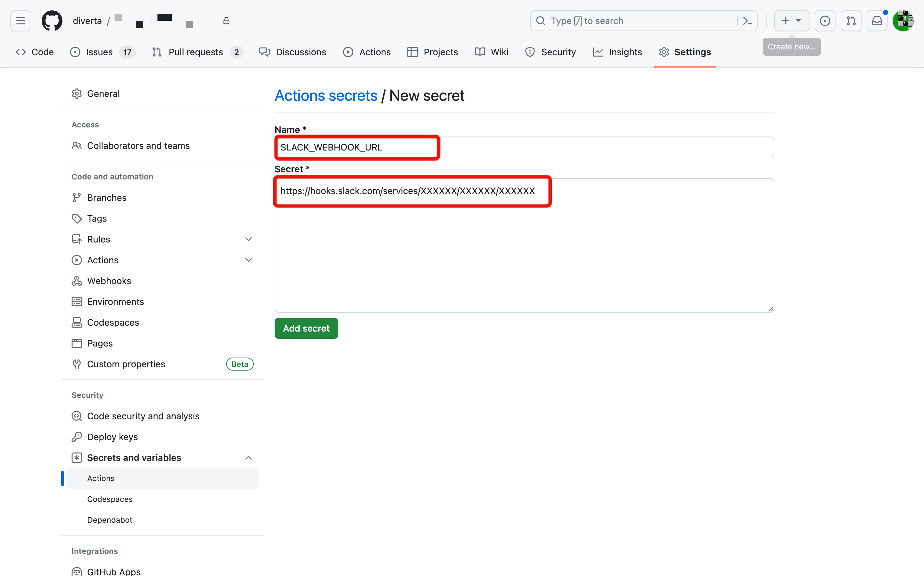Open the hamburger navigation menu

(x=20, y=20)
